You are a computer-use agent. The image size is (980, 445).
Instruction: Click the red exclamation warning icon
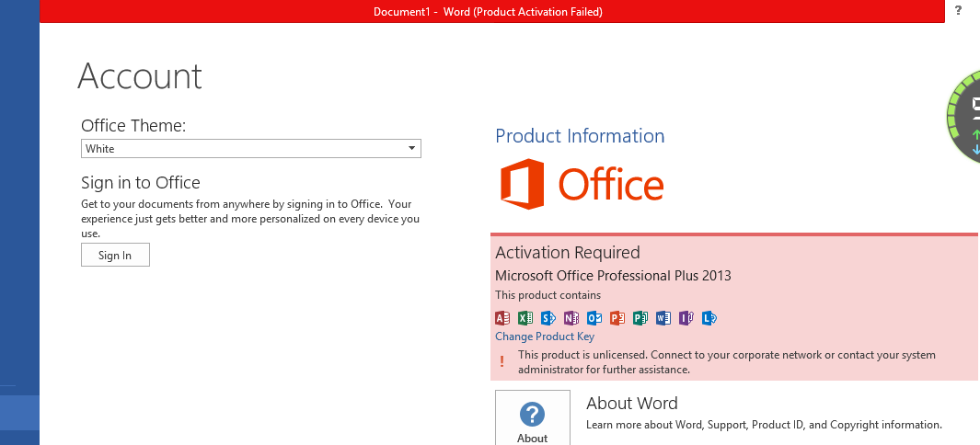[502, 361]
